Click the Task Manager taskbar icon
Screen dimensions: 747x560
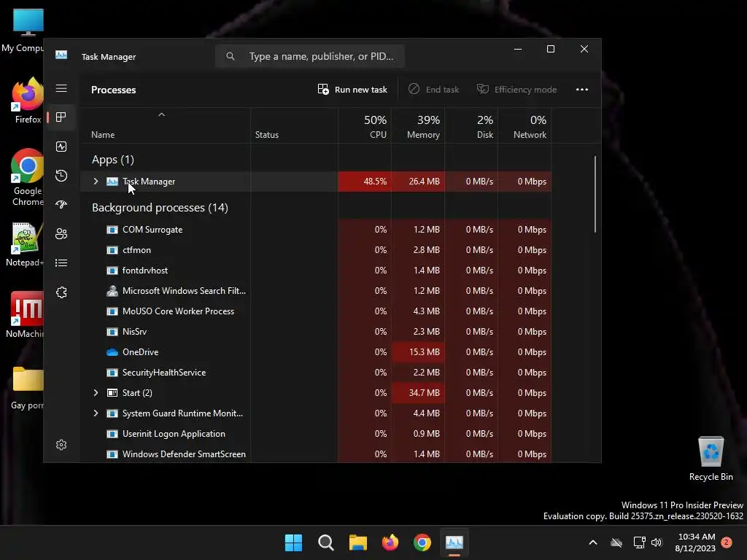pyautogui.click(x=454, y=542)
